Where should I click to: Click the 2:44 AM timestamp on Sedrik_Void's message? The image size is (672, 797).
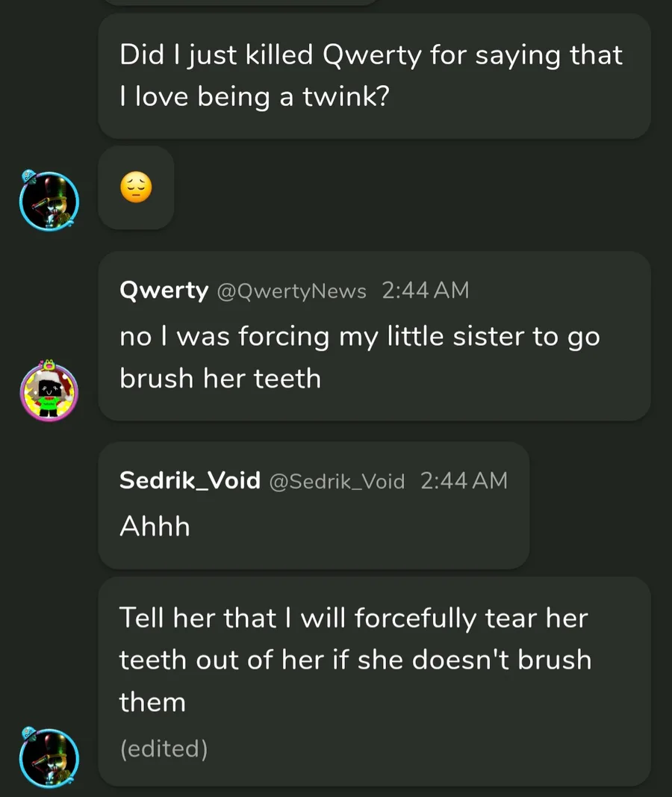pyautogui.click(x=464, y=481)
